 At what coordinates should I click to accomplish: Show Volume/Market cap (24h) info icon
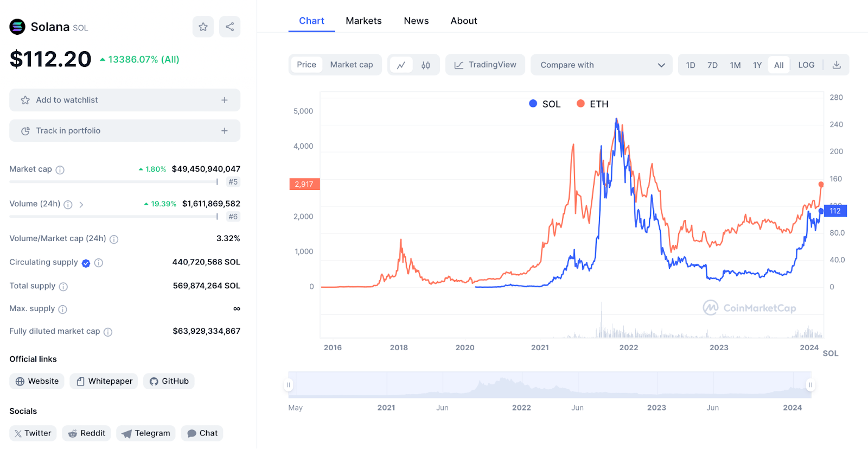(114, 239)
